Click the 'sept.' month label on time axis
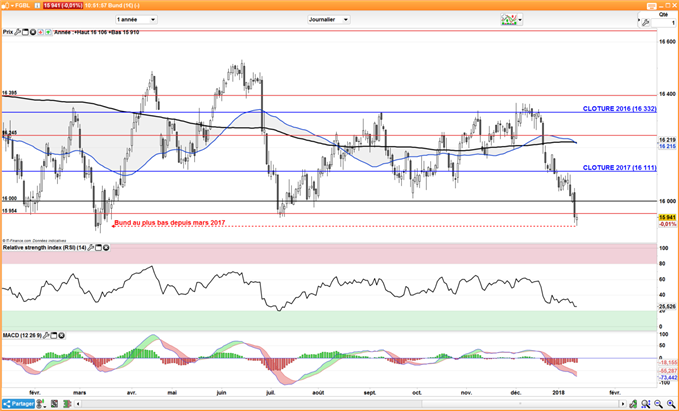 tap(370, 393)
